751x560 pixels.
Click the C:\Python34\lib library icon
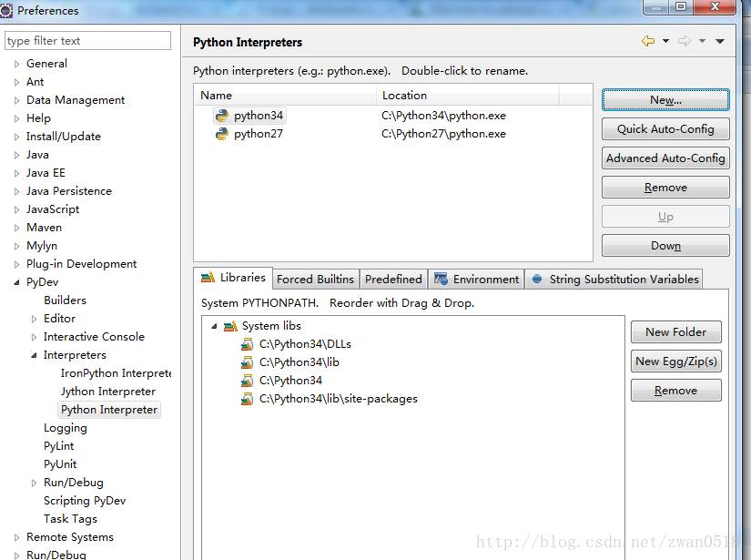tap(247, 362)
